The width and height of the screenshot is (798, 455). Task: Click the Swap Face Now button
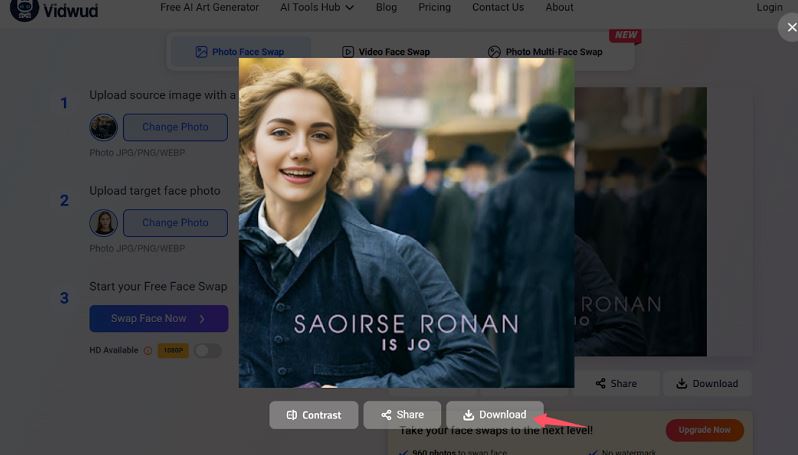159,319
